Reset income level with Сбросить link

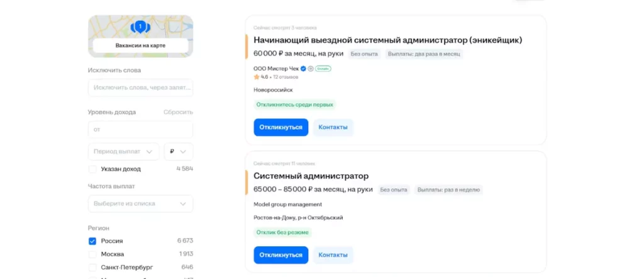(178, 112)
